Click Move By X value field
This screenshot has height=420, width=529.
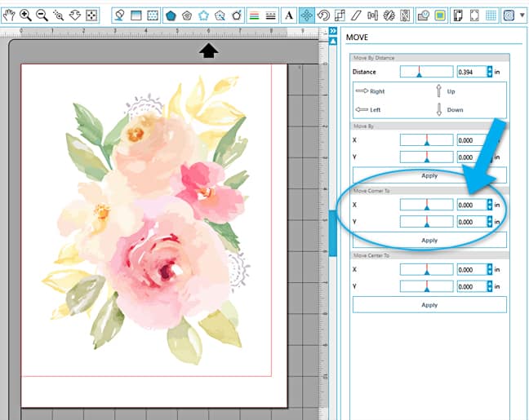(472, 140)
